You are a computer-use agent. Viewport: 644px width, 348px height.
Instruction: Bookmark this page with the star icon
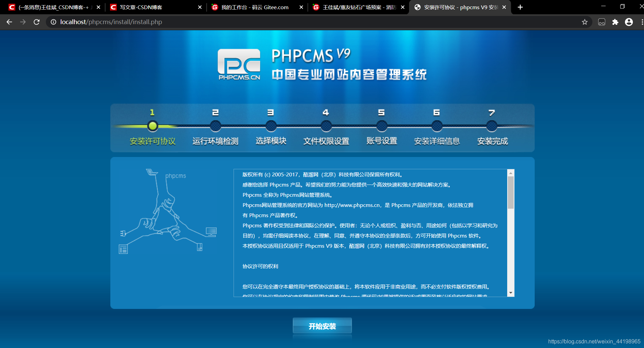585,22
